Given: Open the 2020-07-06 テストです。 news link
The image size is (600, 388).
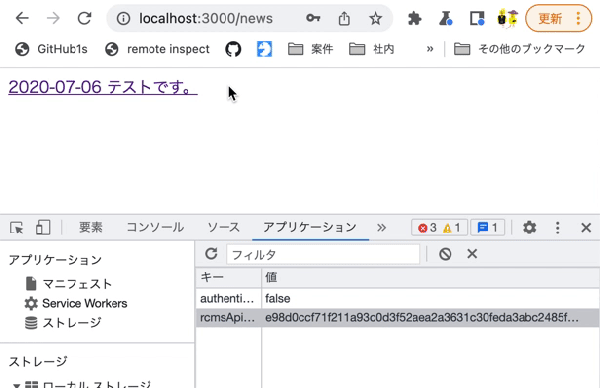Looking at the screenshot, I should click(x=103, y=87).
